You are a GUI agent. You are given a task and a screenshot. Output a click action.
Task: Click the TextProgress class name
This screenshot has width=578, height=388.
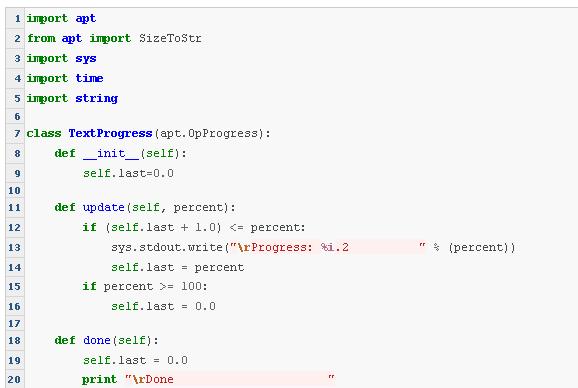click(x=110, y=133)
